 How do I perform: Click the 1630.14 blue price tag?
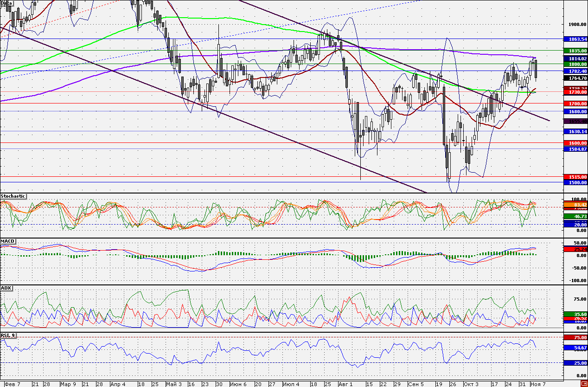click(575, 131)
